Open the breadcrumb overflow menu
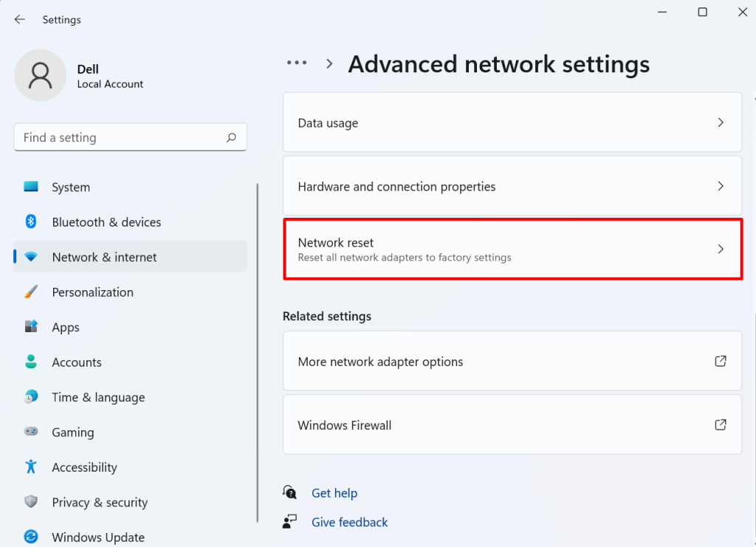756x547 pixels. coord(296,63)
